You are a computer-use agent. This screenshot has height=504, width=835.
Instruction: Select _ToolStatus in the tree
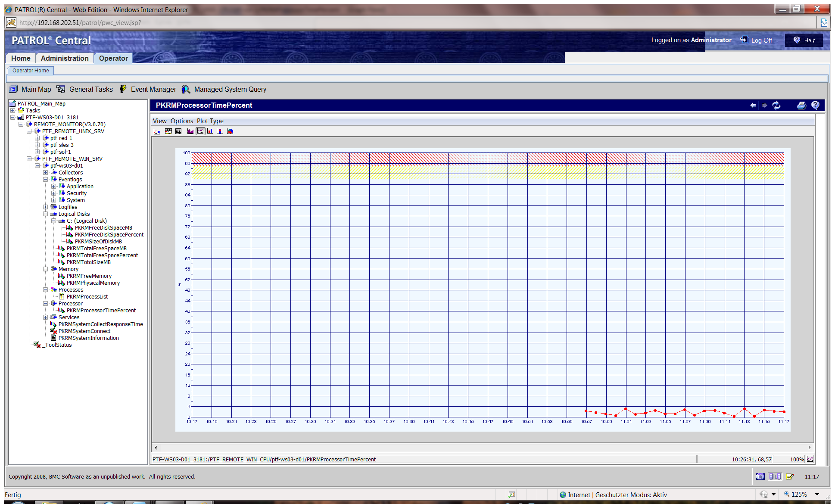[57, 345]
